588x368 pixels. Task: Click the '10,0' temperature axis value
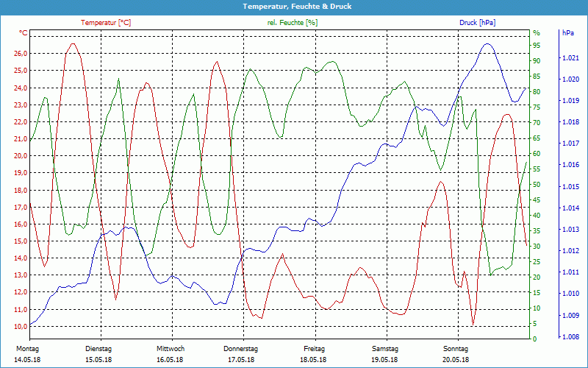point(21,326)
